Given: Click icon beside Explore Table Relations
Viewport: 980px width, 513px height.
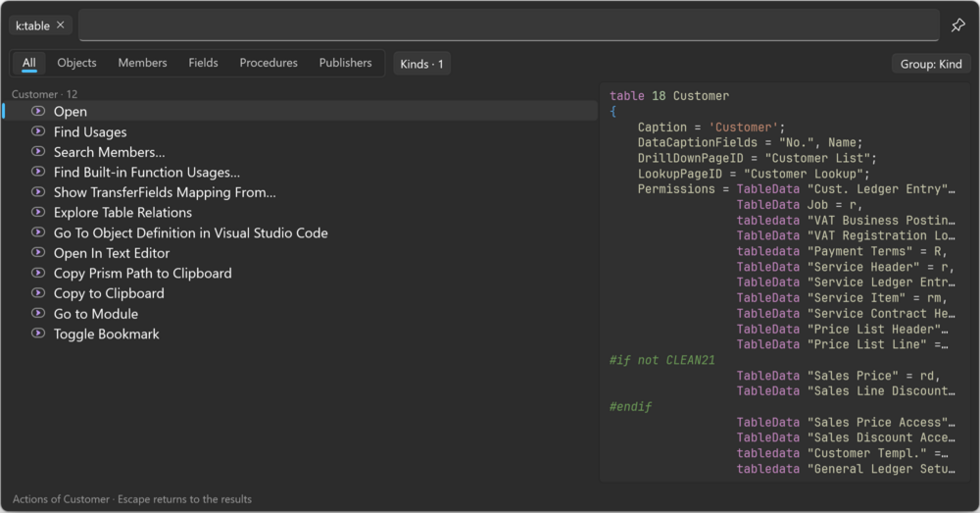Looking at the screenshot, I should [38, 212].
